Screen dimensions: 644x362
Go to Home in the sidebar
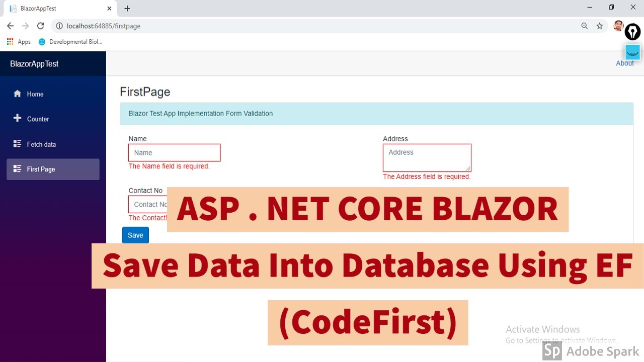[x=53, y=94]
